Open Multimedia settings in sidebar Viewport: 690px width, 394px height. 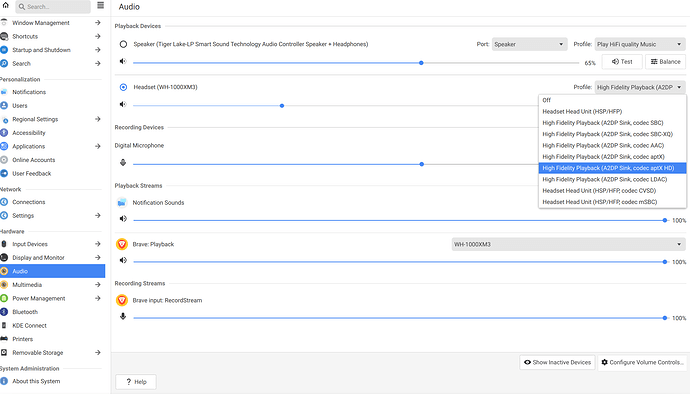click(52, 285)
